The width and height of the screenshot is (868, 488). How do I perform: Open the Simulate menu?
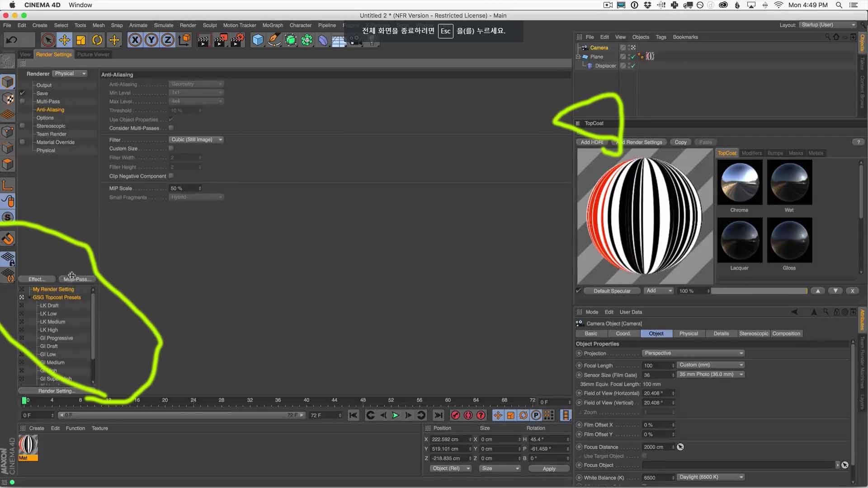tap(164, 25)
